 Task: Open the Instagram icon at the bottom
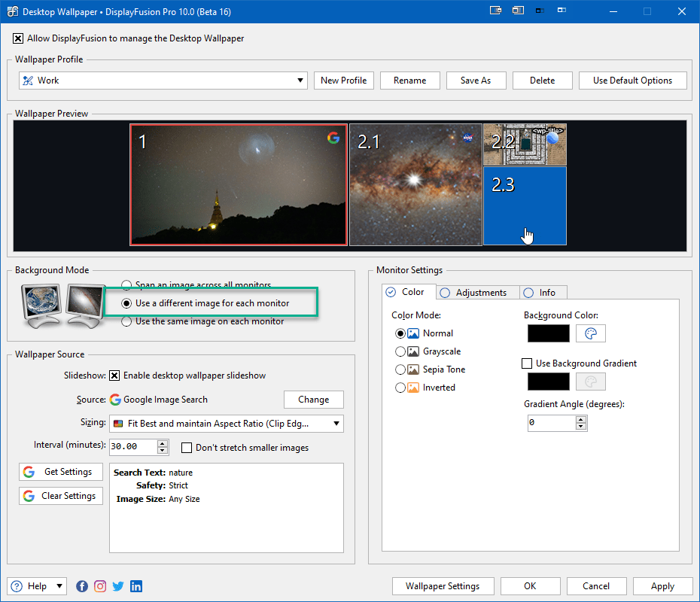100,586
